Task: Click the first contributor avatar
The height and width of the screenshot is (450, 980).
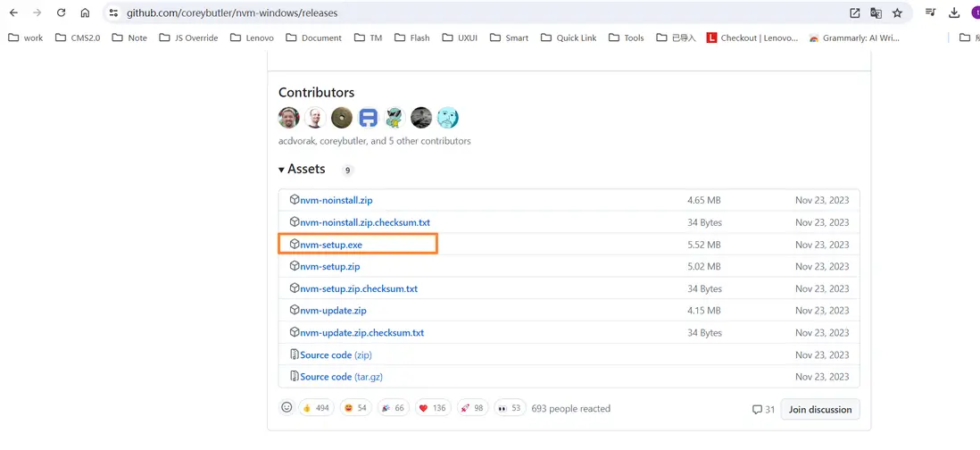Action: pyautogui.click(x=289, y=118)
